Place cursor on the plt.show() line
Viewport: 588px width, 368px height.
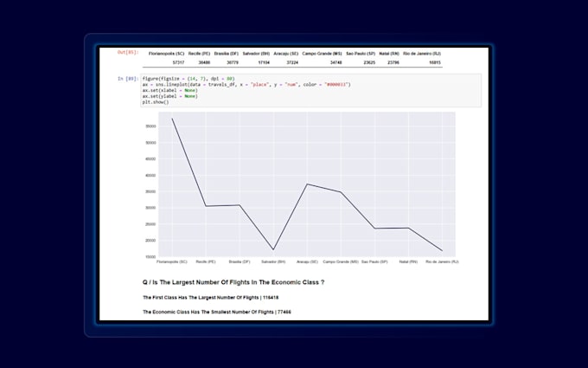tap(156, 102)
